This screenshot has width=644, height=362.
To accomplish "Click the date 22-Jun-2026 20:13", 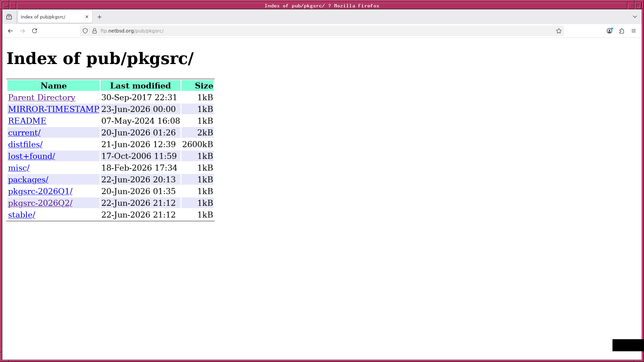I will (x=139, y=180).
